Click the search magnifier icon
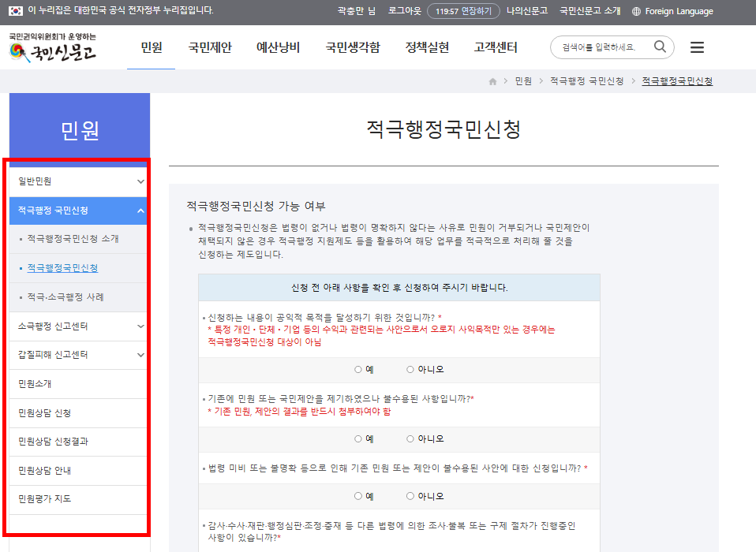This screenshot has width=756, height=552. (660, 47)
